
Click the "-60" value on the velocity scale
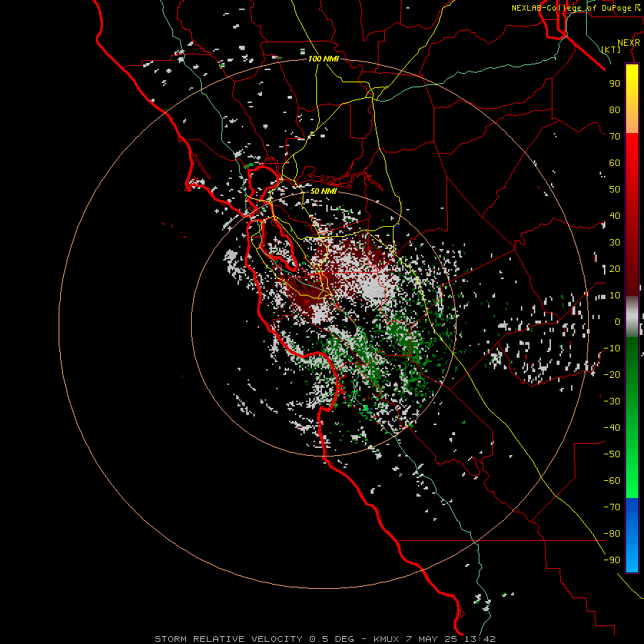[612, 481]
